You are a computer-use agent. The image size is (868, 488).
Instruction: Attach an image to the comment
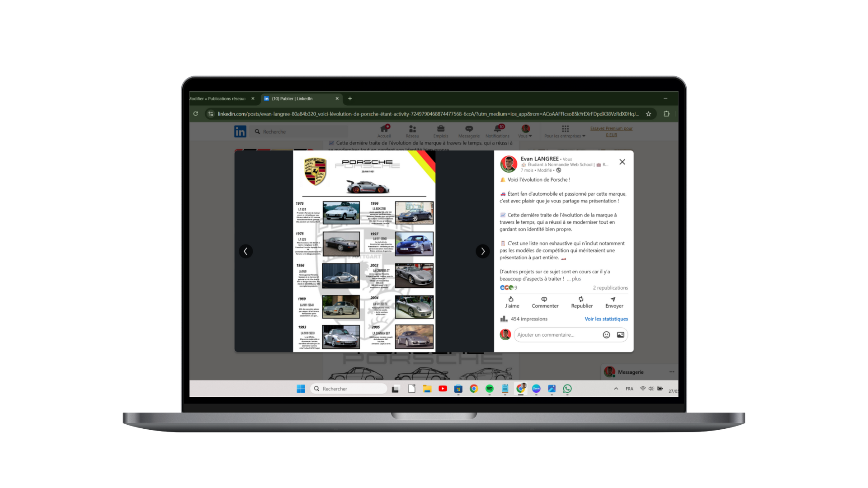620,335
